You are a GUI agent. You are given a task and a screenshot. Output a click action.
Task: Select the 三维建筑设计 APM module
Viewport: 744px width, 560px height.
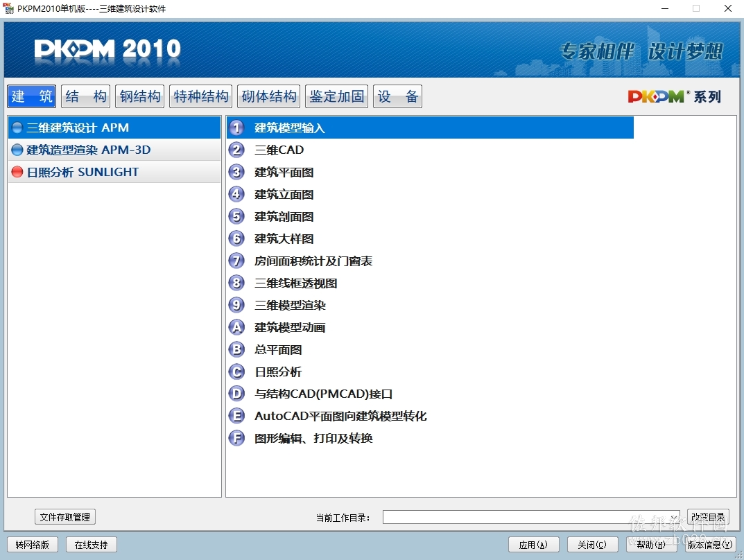click(x=114, y=128)
